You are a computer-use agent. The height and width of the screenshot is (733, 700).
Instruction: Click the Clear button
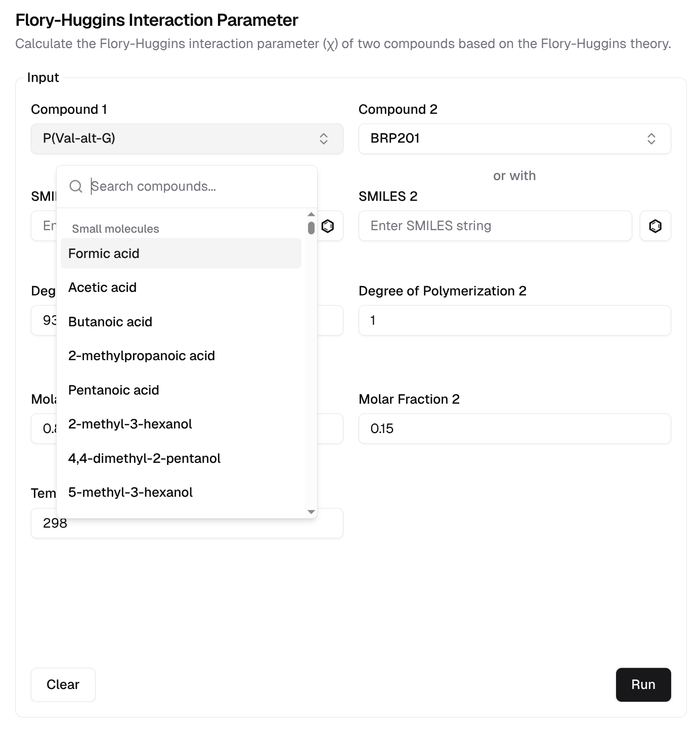pos(63,684)
